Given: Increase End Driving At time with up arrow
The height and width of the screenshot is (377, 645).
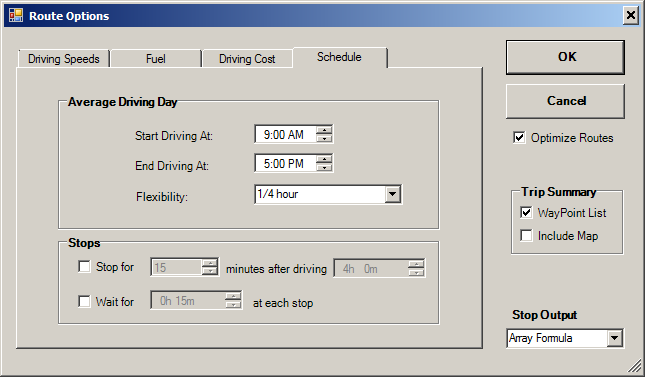Looking at the screenshot, I should coord(325,159).
